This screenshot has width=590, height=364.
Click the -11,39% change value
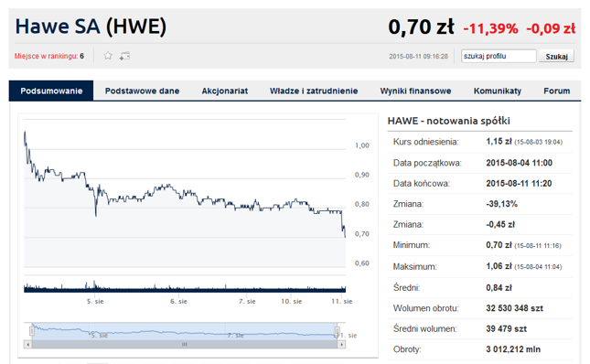[490, 28]
